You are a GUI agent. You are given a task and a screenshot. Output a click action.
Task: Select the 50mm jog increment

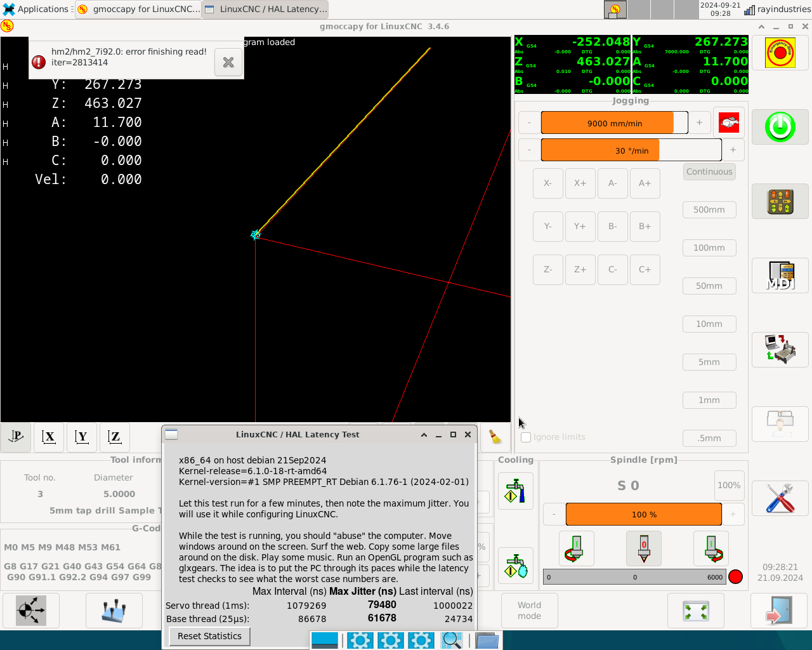coord(709,286)
